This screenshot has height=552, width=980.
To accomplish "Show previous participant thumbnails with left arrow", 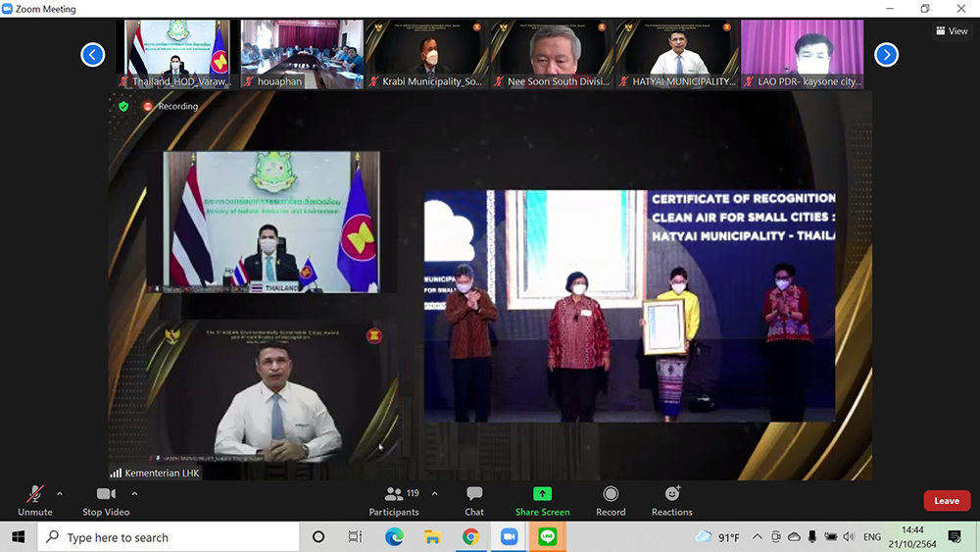I will tap(92, 55).
